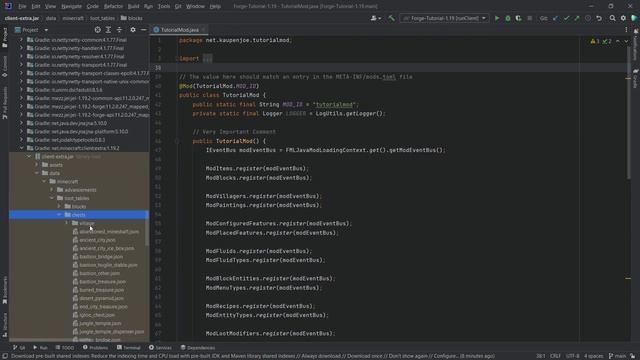Go to next highlighted error arrow

[x=626, y=41]
